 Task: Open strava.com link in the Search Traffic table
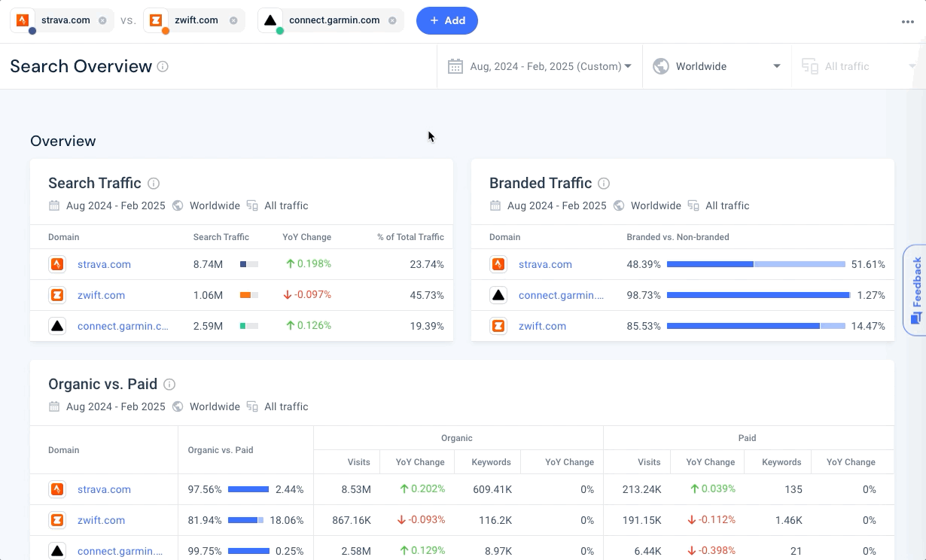click(104, 264)
